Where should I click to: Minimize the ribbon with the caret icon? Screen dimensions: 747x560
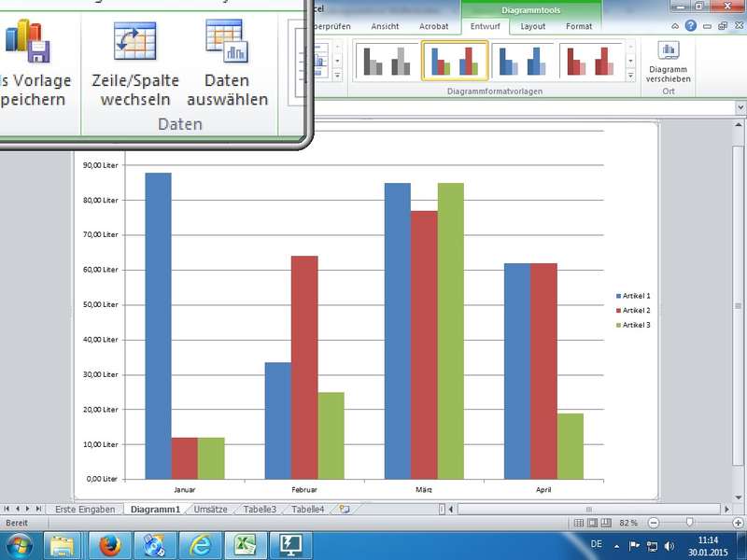point(675,26)
